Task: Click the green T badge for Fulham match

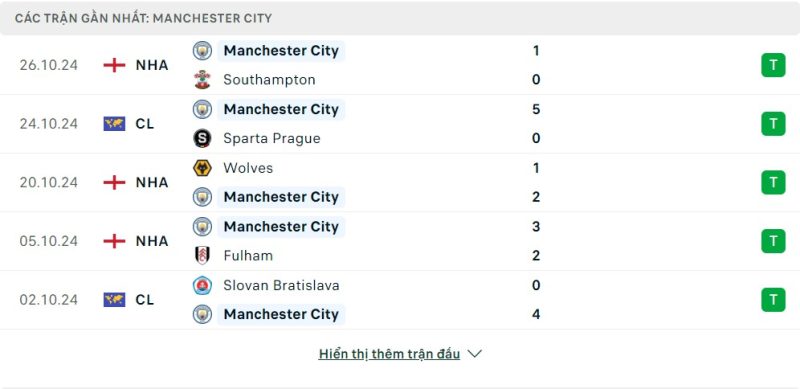Action: coord(773,241)
